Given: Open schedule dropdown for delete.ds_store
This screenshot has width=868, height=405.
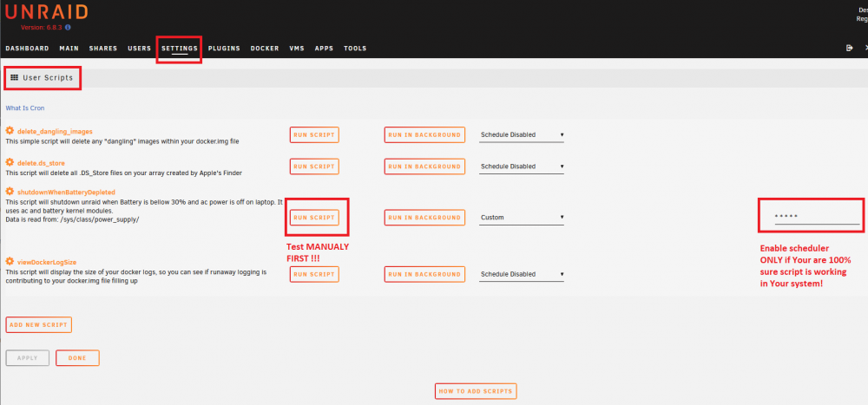Looking at the screenshot, I should coord(522,167).
